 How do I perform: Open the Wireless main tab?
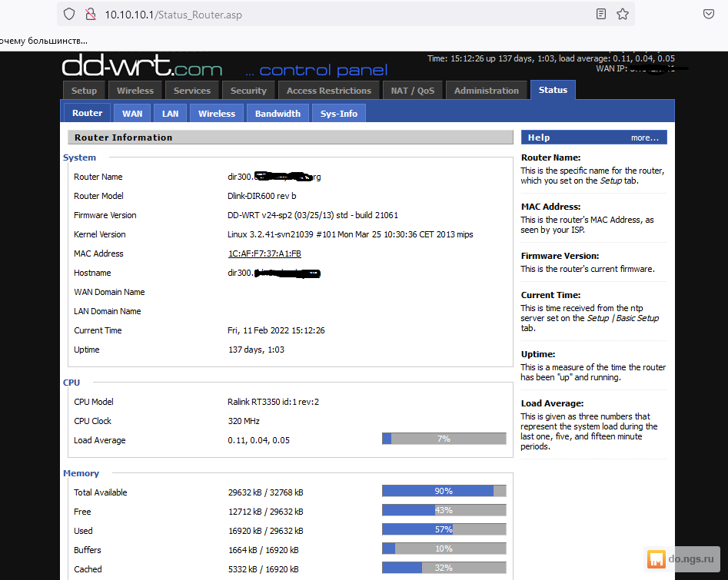click(x=135, y=91)
